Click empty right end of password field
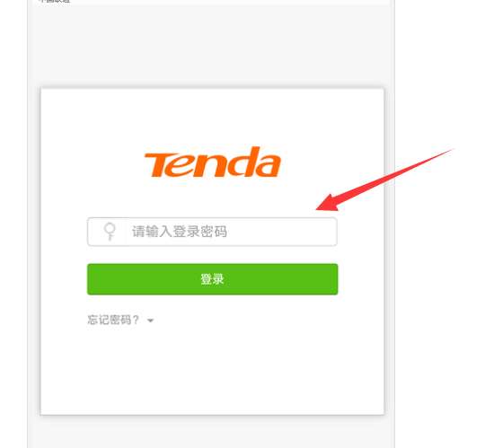This screenshot has height=448, width=494. point(284,232)
